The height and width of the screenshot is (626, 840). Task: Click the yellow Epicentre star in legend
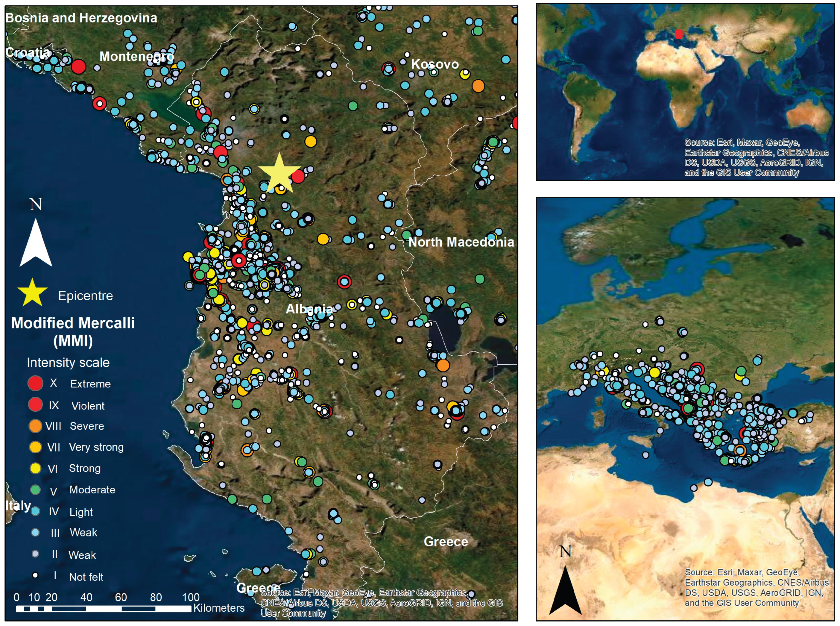pyautogui.click(x=32, y=293)
